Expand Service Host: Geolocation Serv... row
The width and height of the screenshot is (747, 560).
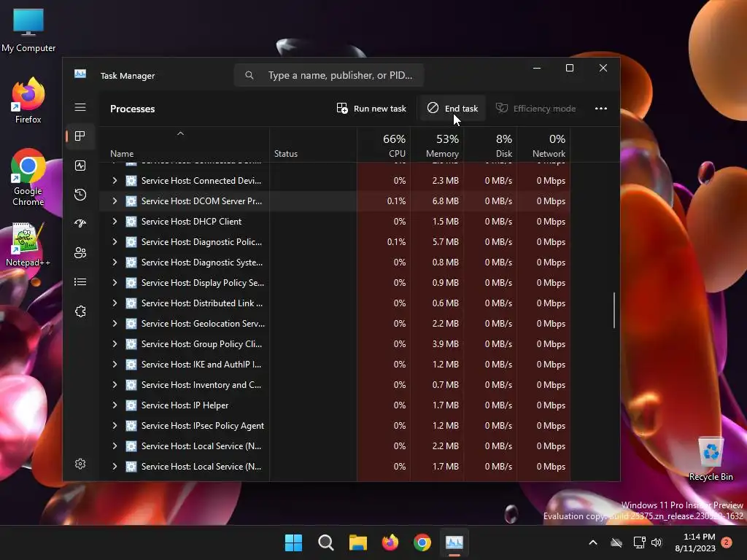(115, 324)
